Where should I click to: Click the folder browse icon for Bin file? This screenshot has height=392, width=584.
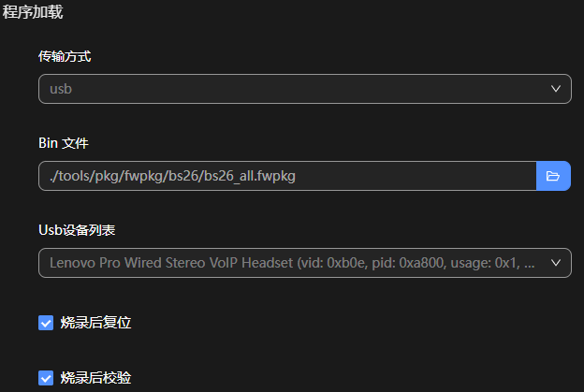pyautogui.click(x=553, y=176)
